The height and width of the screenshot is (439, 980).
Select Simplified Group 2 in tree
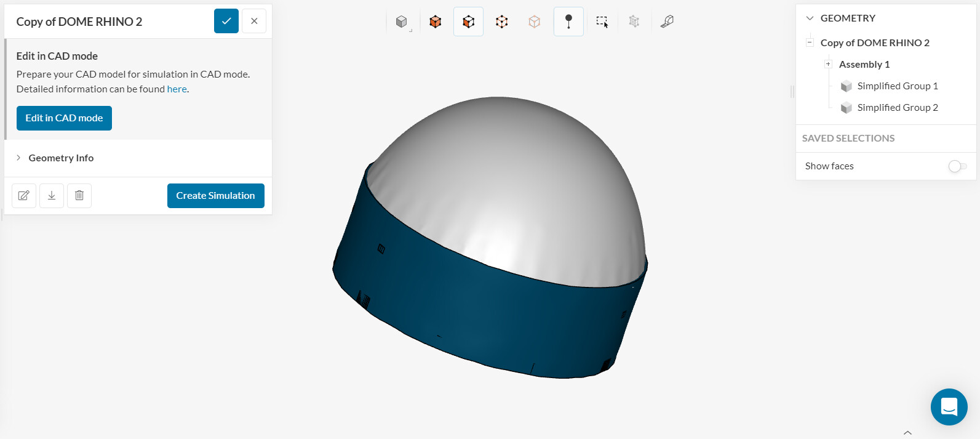pyautogui.click(x=898, y=108)
